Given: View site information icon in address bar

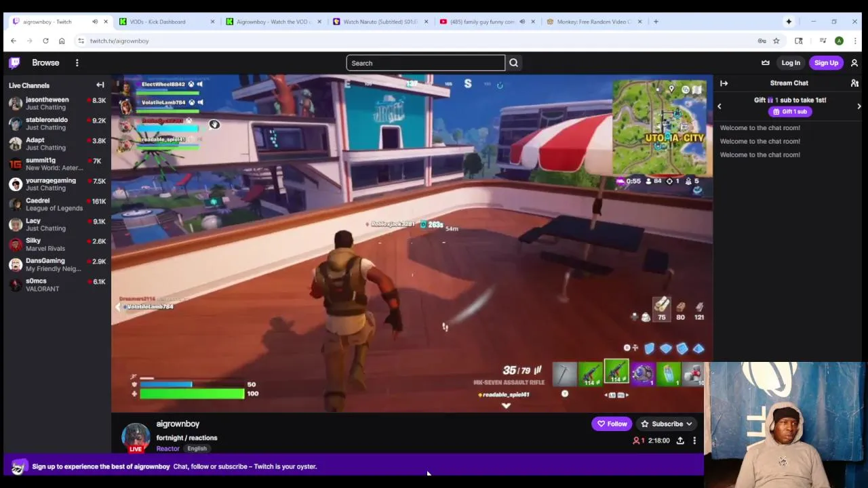Looking at the screenshot, I should (x=81, y=41).
